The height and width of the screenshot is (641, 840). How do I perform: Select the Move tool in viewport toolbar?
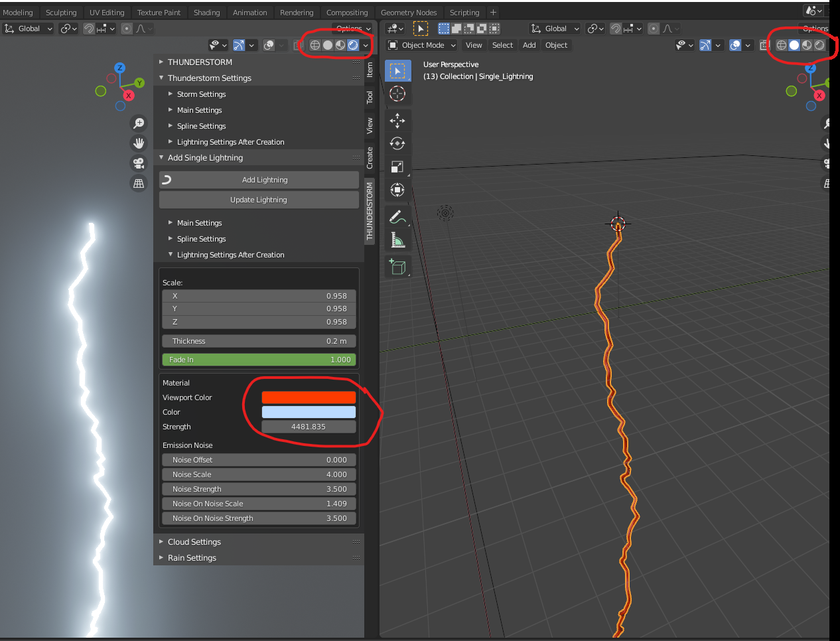click(x=397, y=121)
